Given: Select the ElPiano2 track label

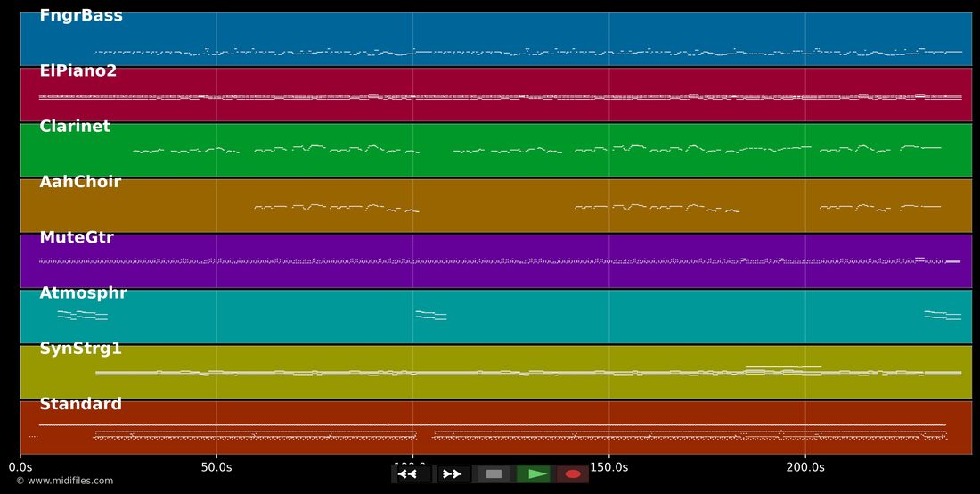Looking at the screenshot, I should pyautogui.click(x=78, y=70).
